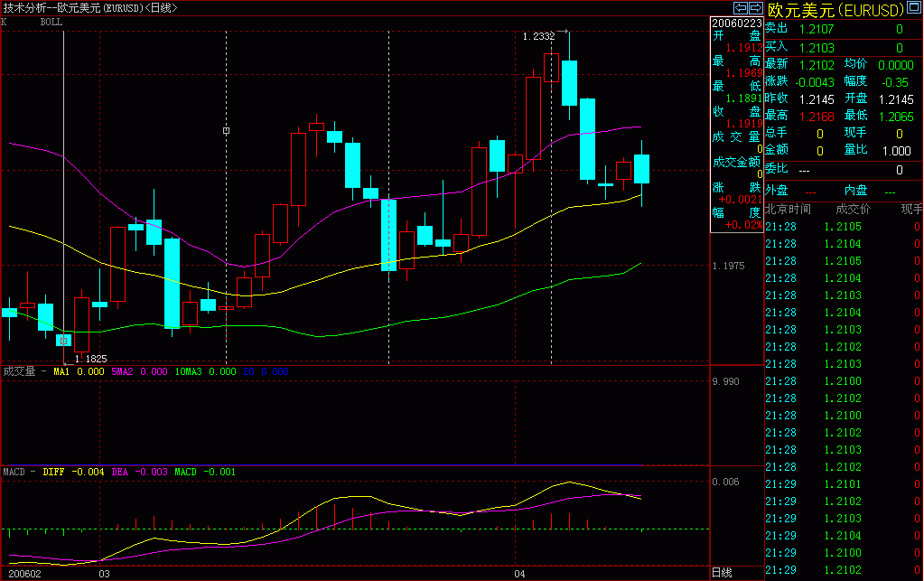924x581 pixels.
Task: Click the window icon beside EURUSD title
Action: [912, 9]
